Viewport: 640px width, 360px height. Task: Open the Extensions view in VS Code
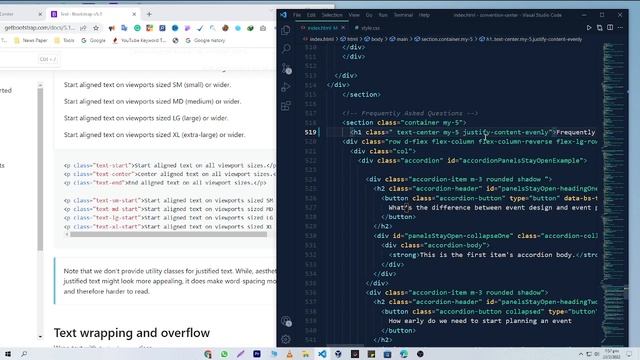tap(286, 106)
